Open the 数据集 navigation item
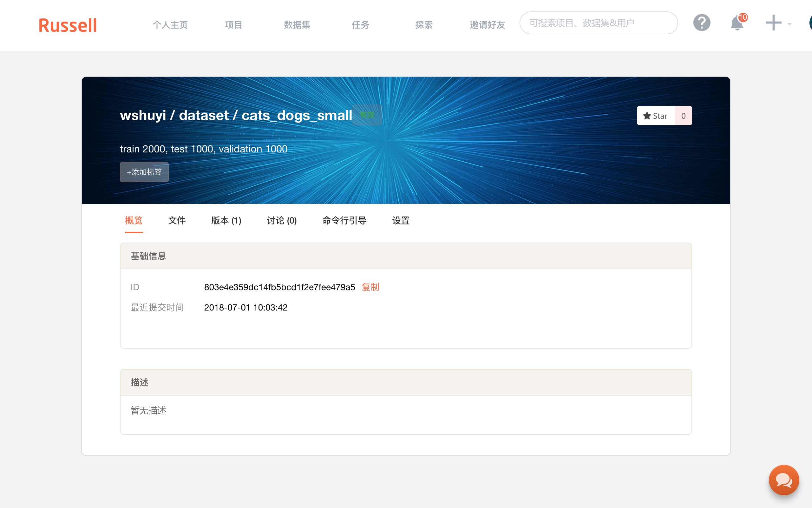The image size is (812, 508). pos(297,25)
